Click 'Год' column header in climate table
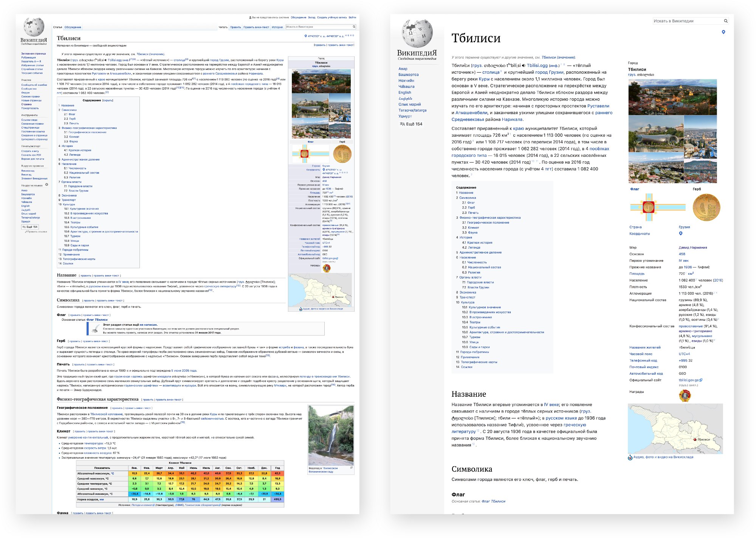Screen dimensions: 756x538 [x=277, y=468]
